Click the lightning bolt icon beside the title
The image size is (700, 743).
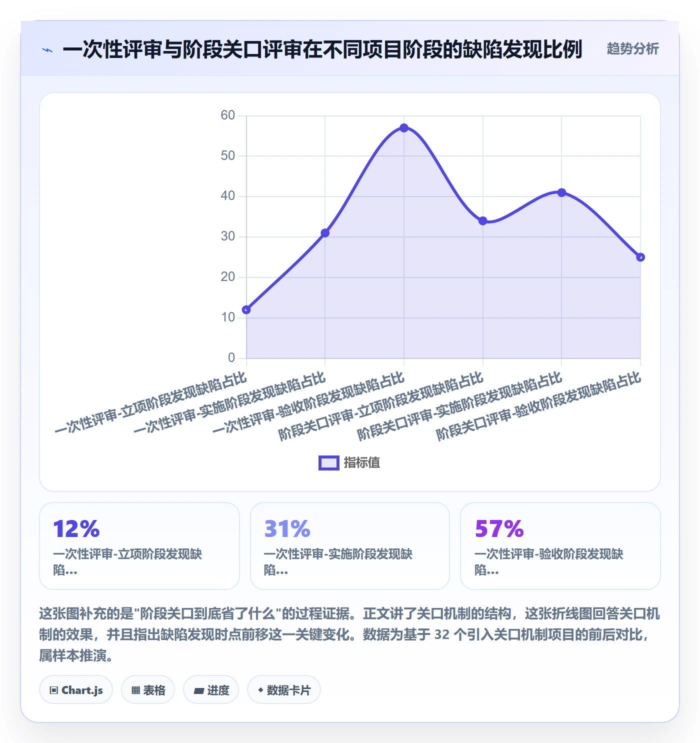coord(47,50)
